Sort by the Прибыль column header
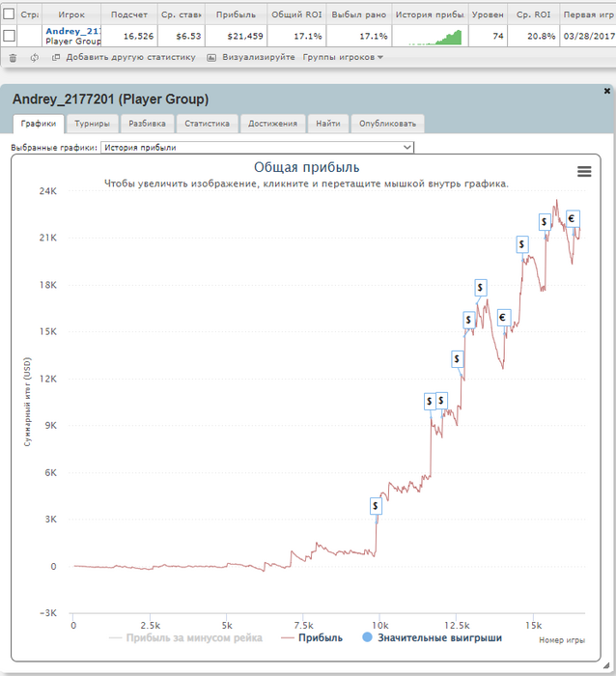This screenshot has height=676, width=616. click(236, 14)
